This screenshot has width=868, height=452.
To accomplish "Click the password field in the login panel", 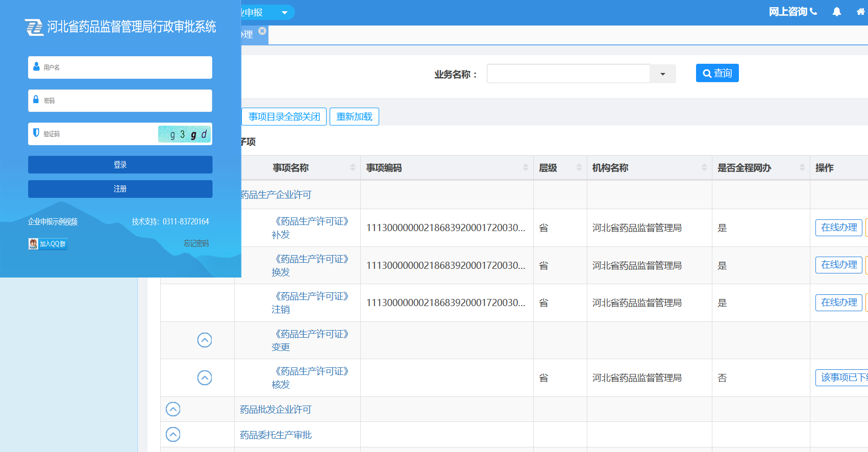I will [120, 101].
